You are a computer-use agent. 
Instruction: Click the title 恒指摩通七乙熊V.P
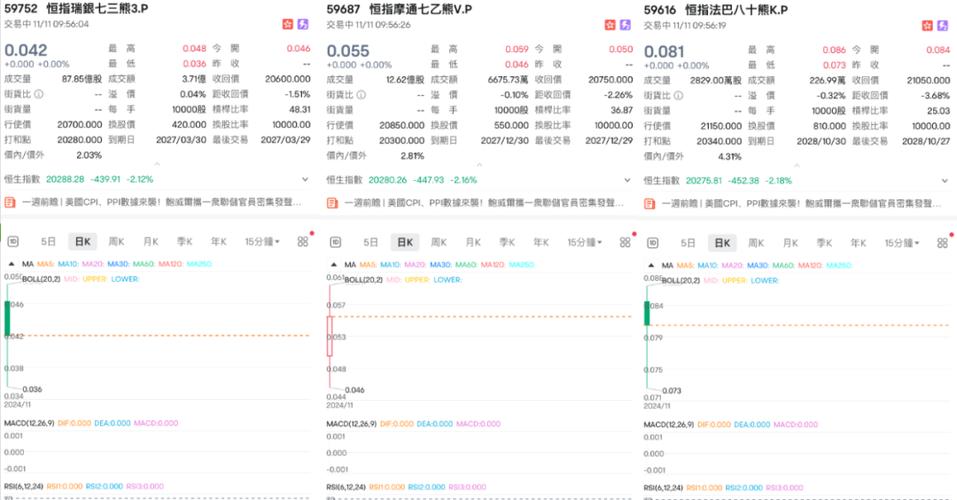(421, 9)
